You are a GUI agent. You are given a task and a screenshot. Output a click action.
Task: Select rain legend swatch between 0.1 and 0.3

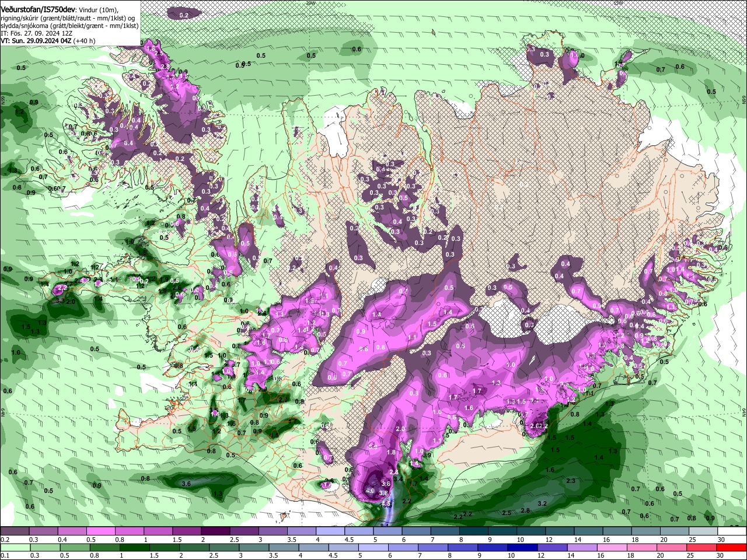tap(15, 547)
